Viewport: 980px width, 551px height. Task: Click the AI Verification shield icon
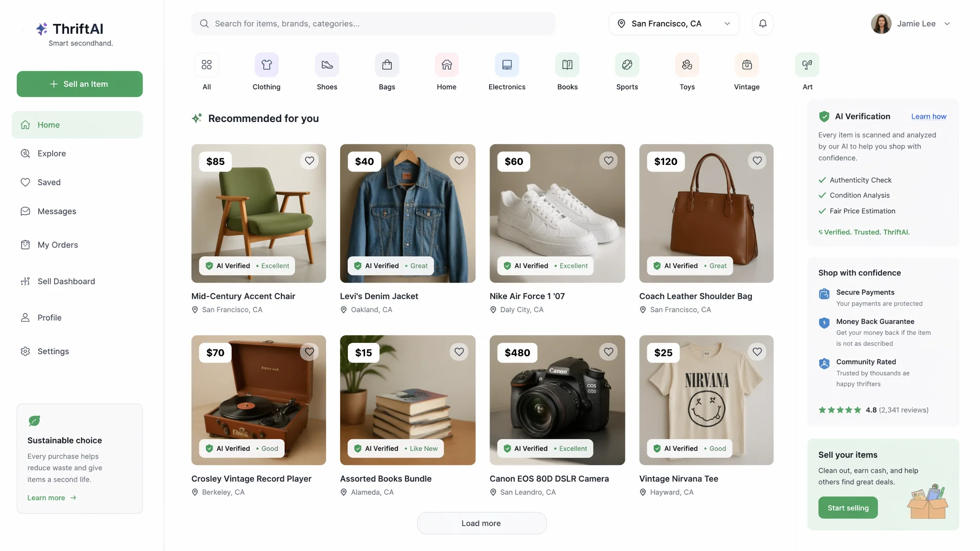(824, 116)
